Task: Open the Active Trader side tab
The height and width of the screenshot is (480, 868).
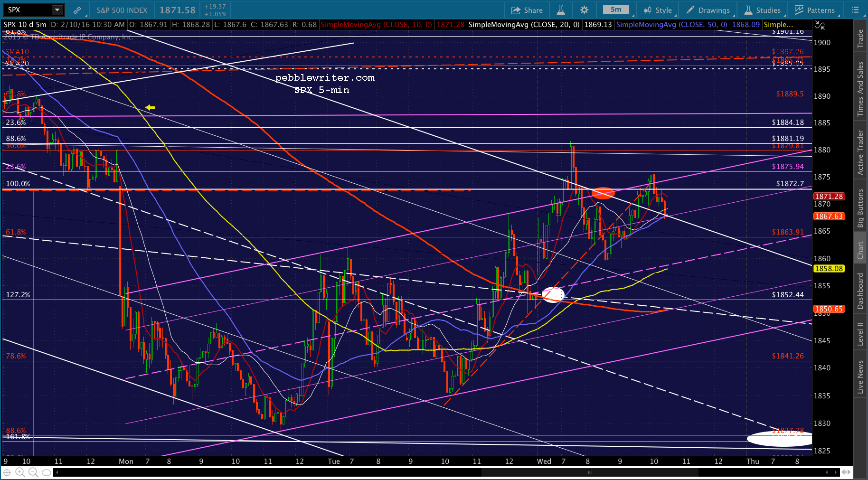Action: pyautogui.click(x=860, y=152)
